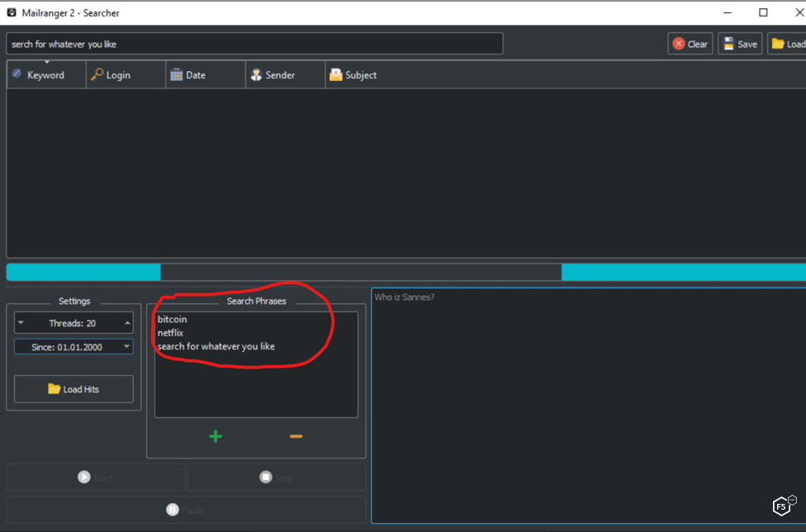
Task: Click the Clear button with red icon
Action: [690, 44]
